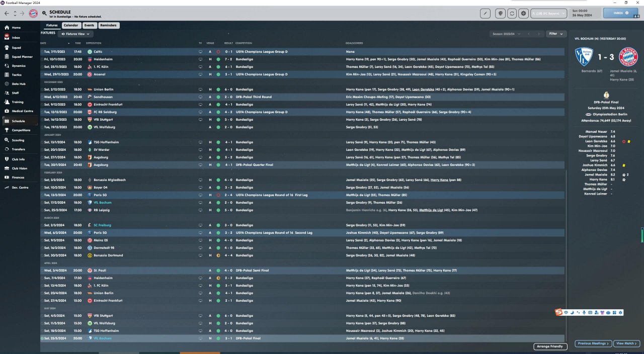Viewport: 644px width, 354px height.
Task: Switch to the Events tab
Action: click(89, 25)
